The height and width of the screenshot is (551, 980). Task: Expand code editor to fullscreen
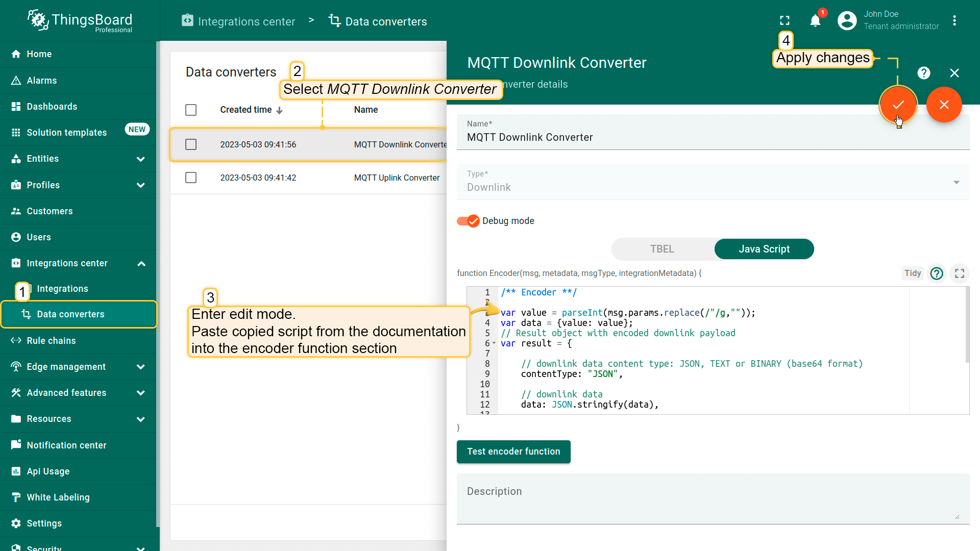click(x=960, y=273)
